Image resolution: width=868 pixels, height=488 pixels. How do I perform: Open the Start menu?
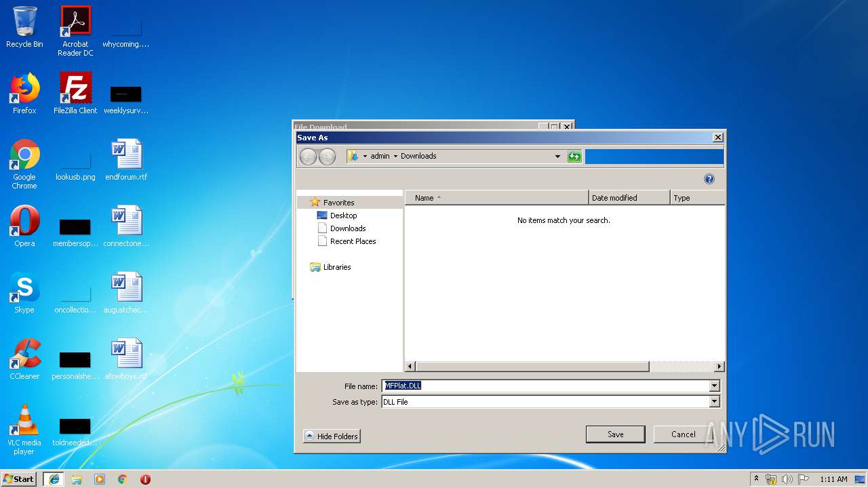[x=19, y=479]
